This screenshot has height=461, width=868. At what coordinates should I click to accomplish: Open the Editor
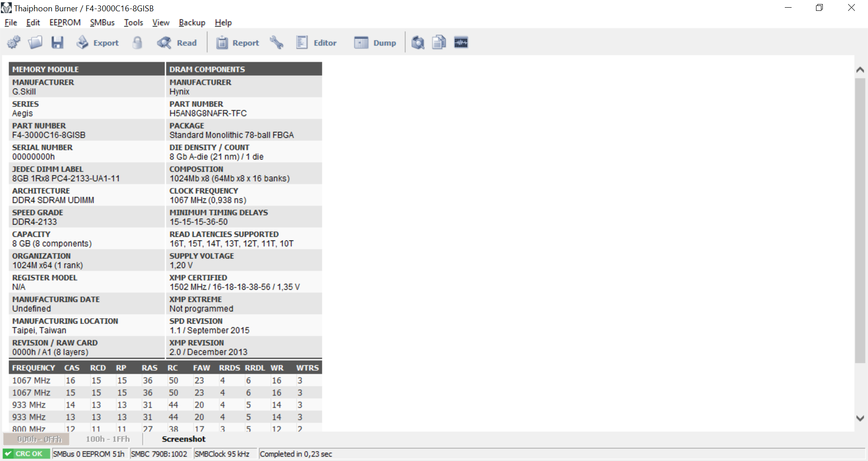tap(316, 43)
